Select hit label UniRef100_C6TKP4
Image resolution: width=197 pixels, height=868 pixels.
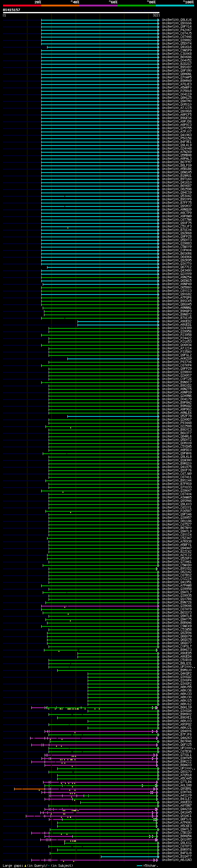[x=177, y=365]
